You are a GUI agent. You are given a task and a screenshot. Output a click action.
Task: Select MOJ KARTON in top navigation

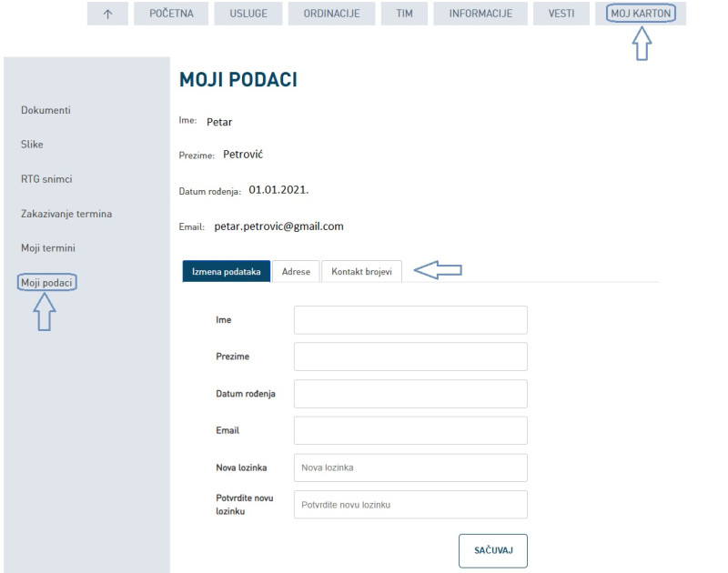pos(641,14)
